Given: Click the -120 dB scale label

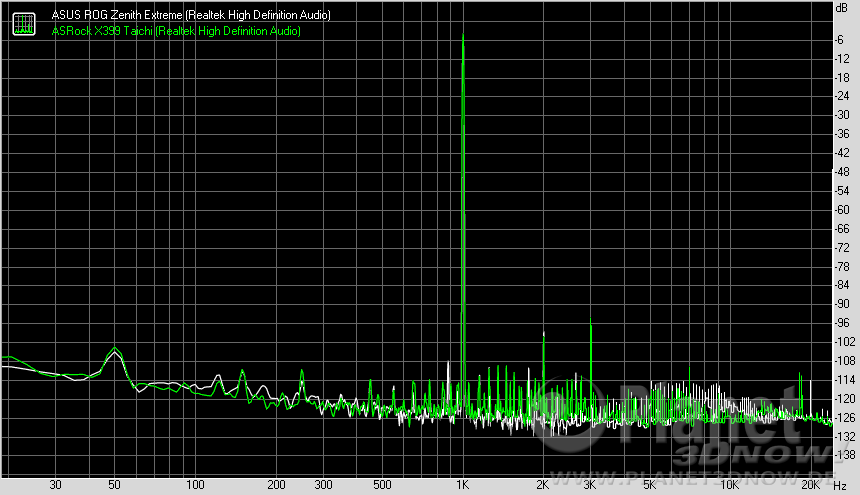Looking at the screenshot, I should [x=845, y=399].
